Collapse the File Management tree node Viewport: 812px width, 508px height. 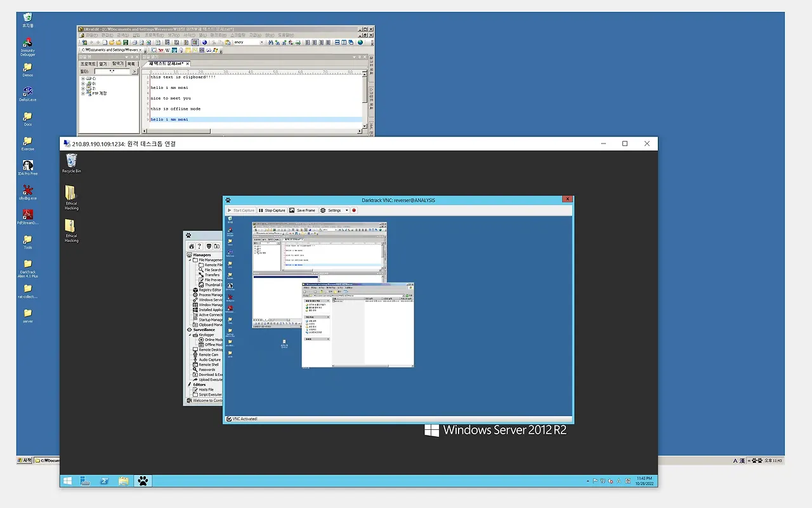(x=189, y=260)
